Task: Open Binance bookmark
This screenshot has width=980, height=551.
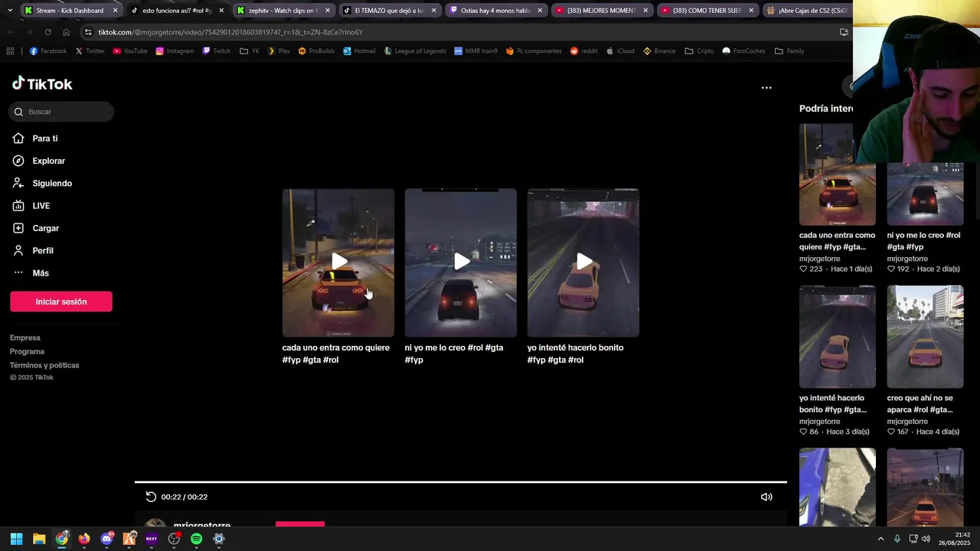Action: point(659,51)
